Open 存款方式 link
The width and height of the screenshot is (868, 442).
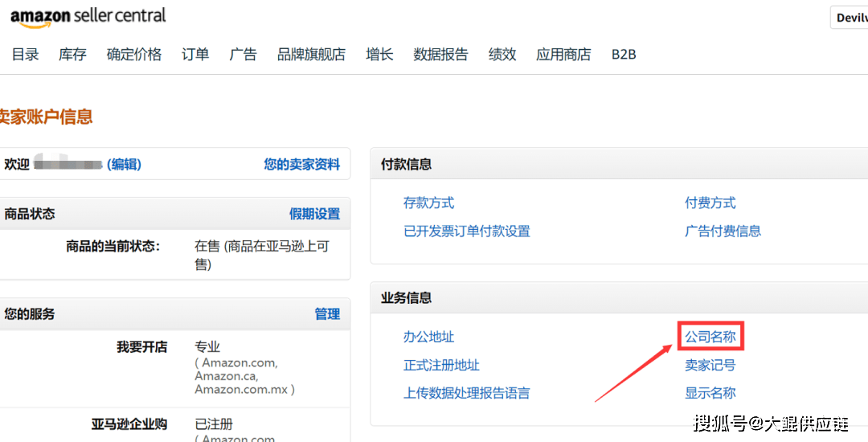pyautogui.click(x=429, y=203)
